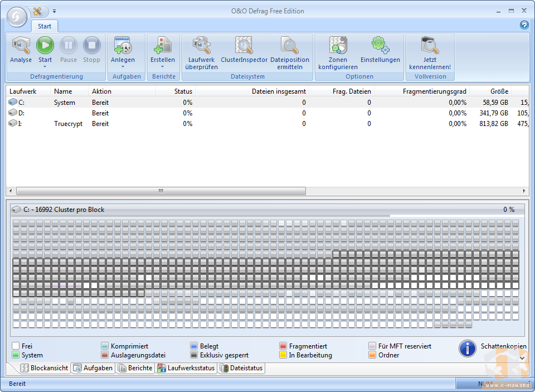The image size is (535, 392).
Task: Sort by the Laufwerk column header
Action: pyautogui.click(x=28, y=91)
